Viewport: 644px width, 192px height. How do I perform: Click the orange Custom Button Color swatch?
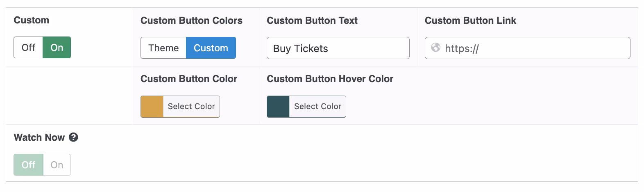pos(152,107)
